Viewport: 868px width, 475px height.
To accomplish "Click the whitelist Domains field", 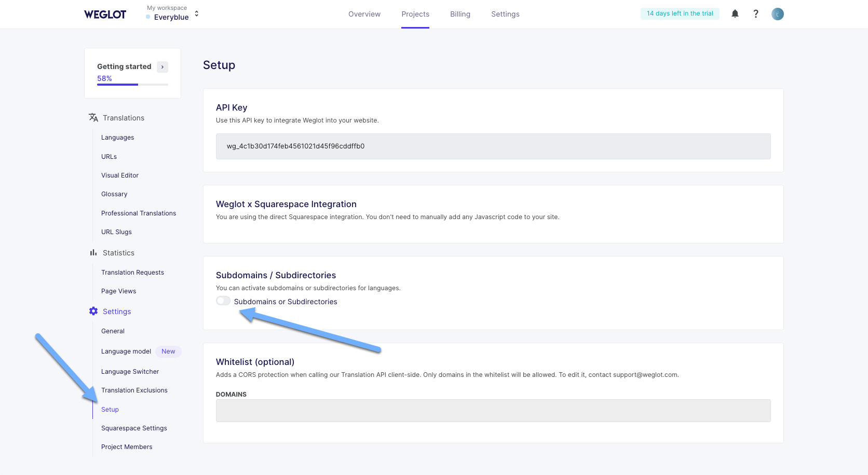I will (493, 411).
